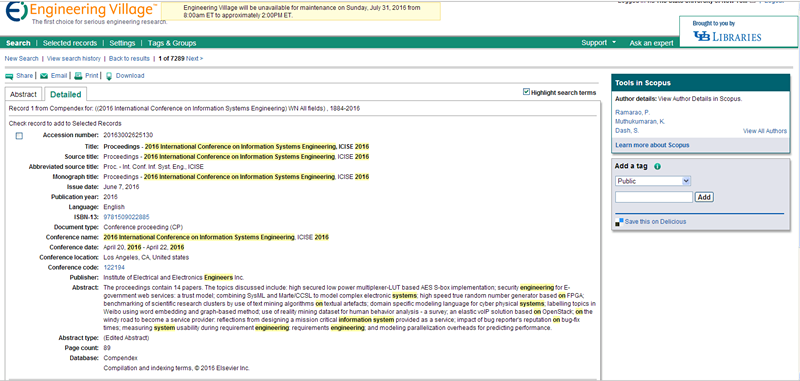
Task: Toggle Highlight search terms checkbox
Action: pyautogui.click(x=527, y=92)
